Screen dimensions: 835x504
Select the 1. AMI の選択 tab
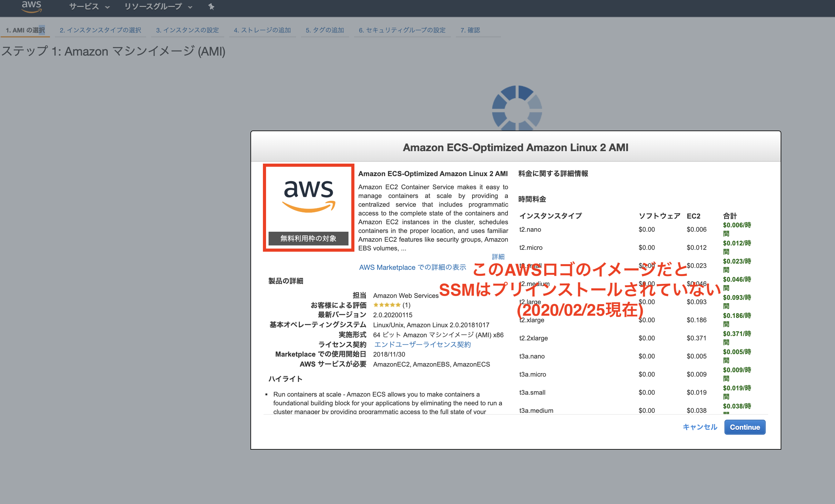25,30
